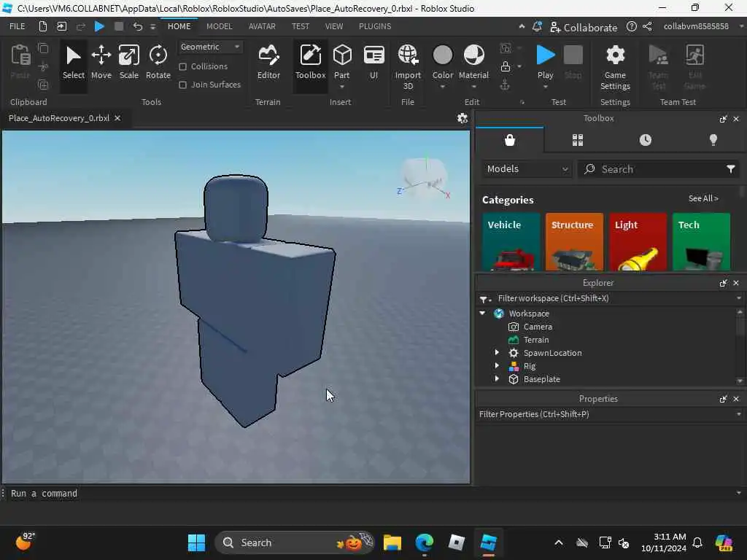The height and width of the screenshot is (560, 747).
Task: Click the Undo arrow in title toolbar
Action: pos(137,26)
